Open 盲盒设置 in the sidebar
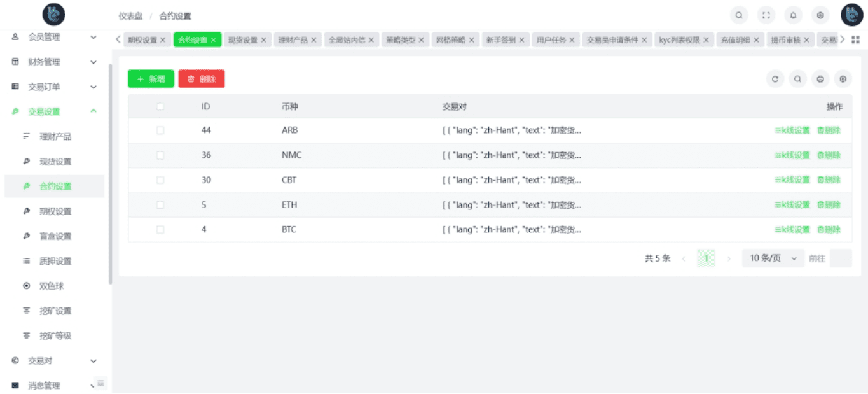Image resolution: width=868 pixels, height=394 pixels. click(54, 236)
